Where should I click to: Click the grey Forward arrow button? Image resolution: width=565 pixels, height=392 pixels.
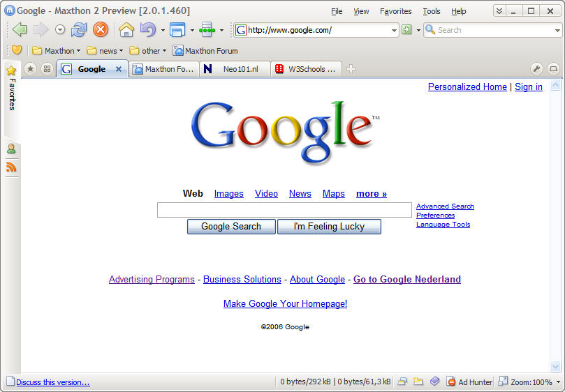coord(41,29)
